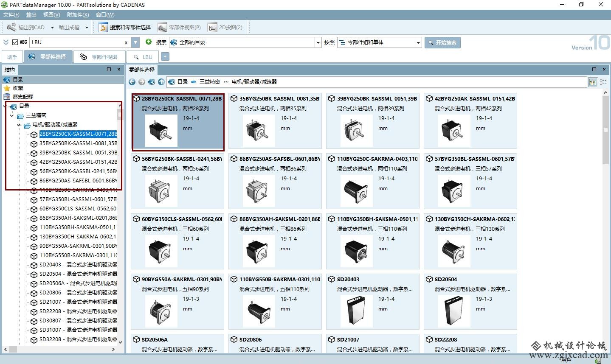Image resolution: width=611 pixels, height=364 pixels.
Task: Collapse the 三益精密 tree node
Action: (x=12, y=115)
